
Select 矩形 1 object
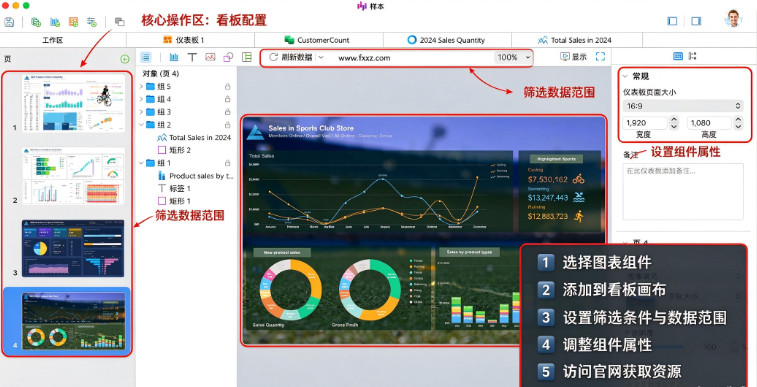(174, 201)
